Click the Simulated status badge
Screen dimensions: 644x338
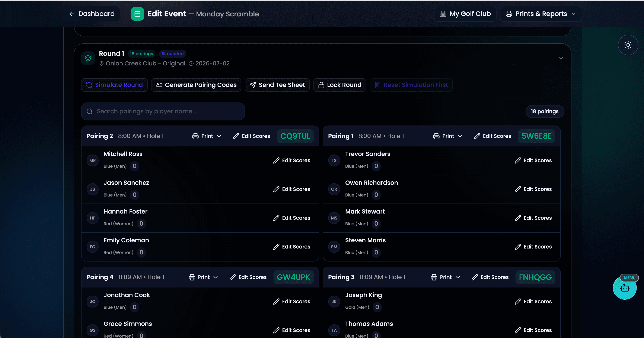click(172, 54)
